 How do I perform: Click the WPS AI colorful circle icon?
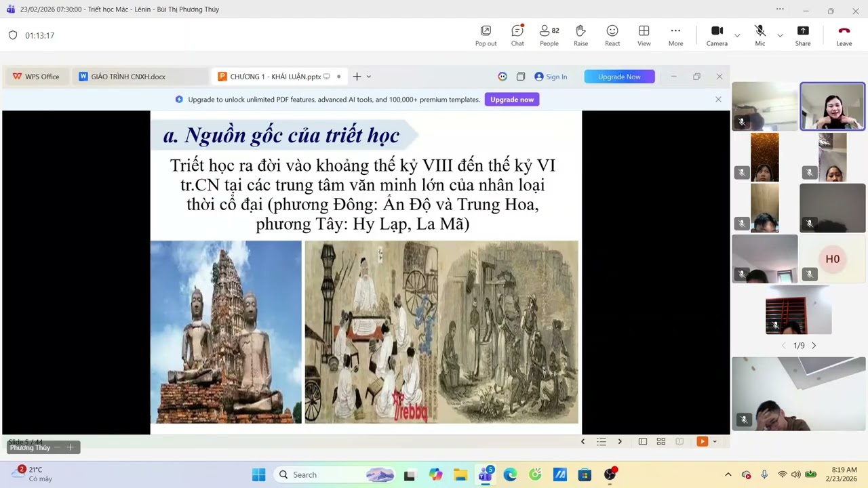pos(502,77)
